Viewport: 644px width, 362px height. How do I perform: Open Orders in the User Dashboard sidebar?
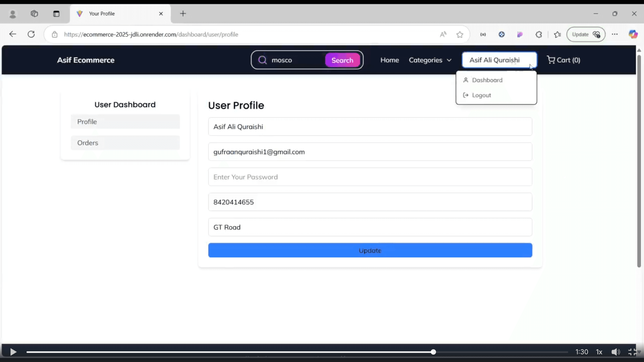[x=125, y=143]
